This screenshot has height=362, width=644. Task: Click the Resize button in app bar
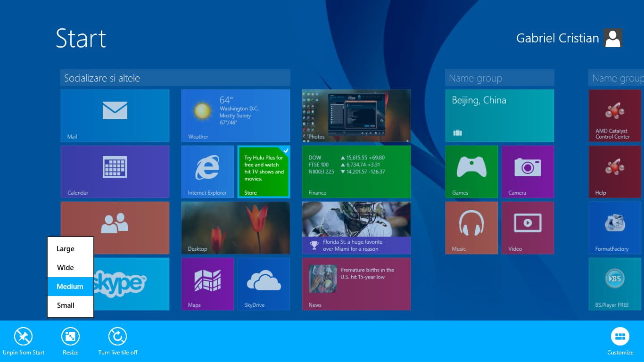tap(71, 341)
